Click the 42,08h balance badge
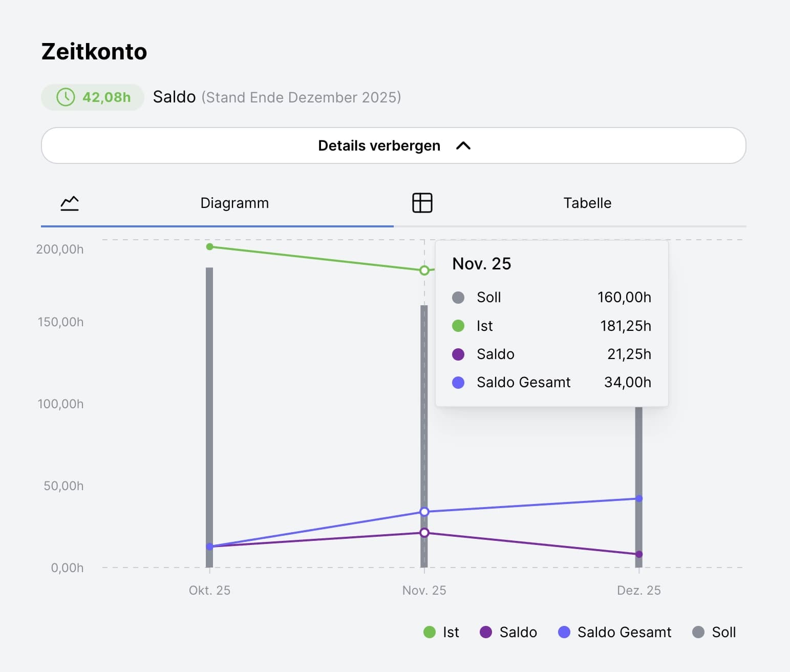 click(93, 97)
